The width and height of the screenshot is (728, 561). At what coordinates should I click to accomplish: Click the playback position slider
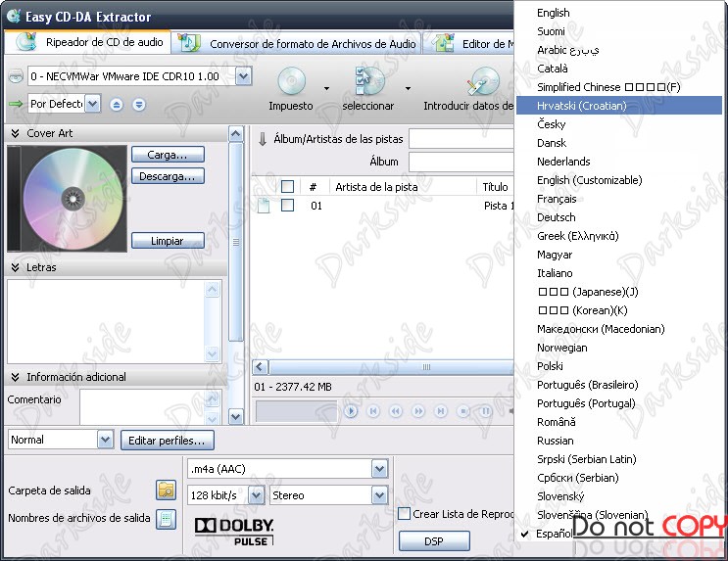296,411
